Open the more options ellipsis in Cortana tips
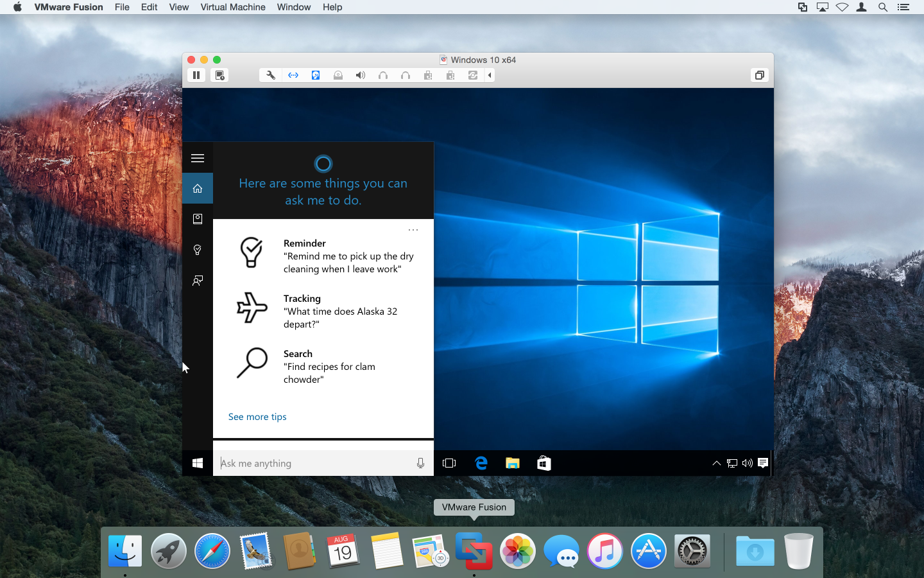The height and width of the screenshot is (578, 924). point(413,229)
